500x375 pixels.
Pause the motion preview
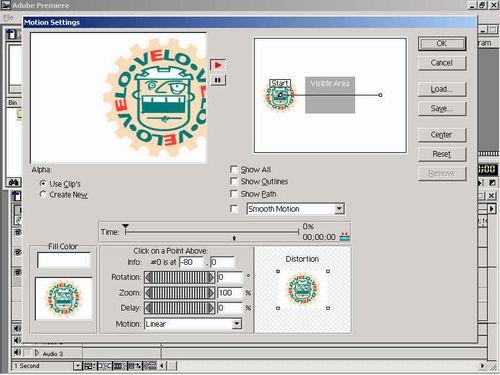pyautogui.click(x=218, y=80)
